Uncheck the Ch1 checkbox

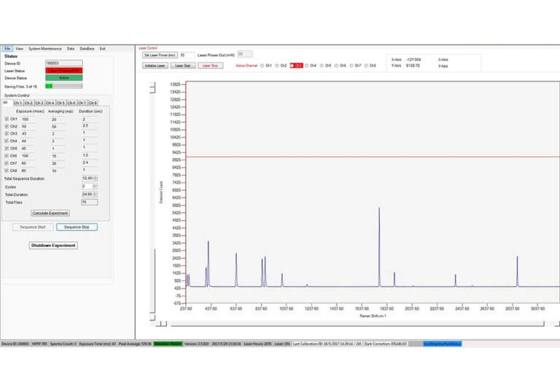coord(7,119)
